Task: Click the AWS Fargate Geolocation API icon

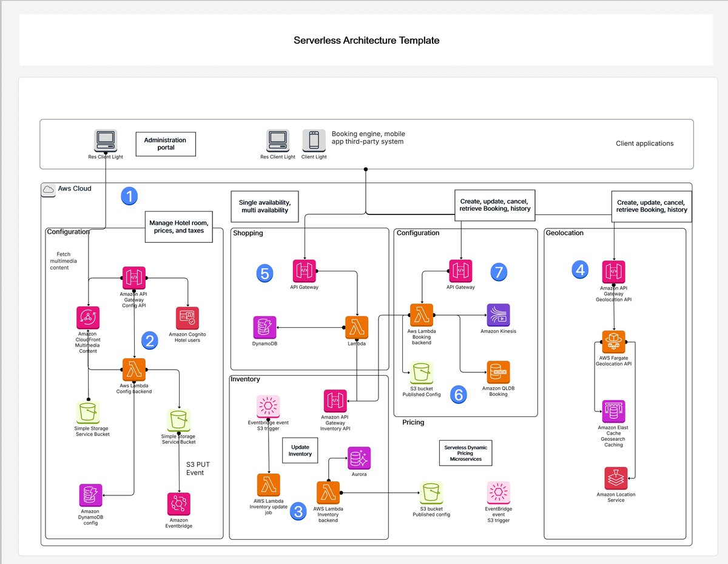Action: pyautogui.click(x=613, y=342)
